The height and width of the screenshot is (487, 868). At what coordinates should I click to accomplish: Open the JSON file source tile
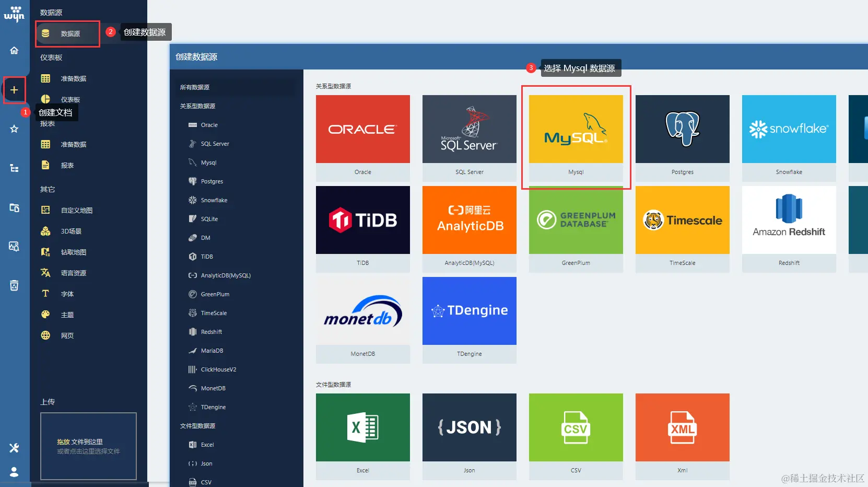[x=470, y=436]
